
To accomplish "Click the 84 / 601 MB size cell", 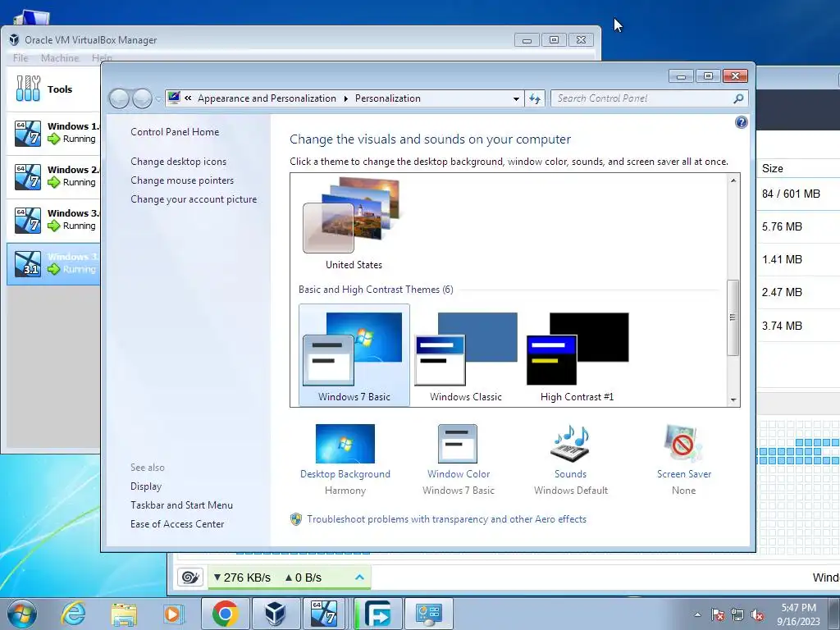I will tap(792, 194).
